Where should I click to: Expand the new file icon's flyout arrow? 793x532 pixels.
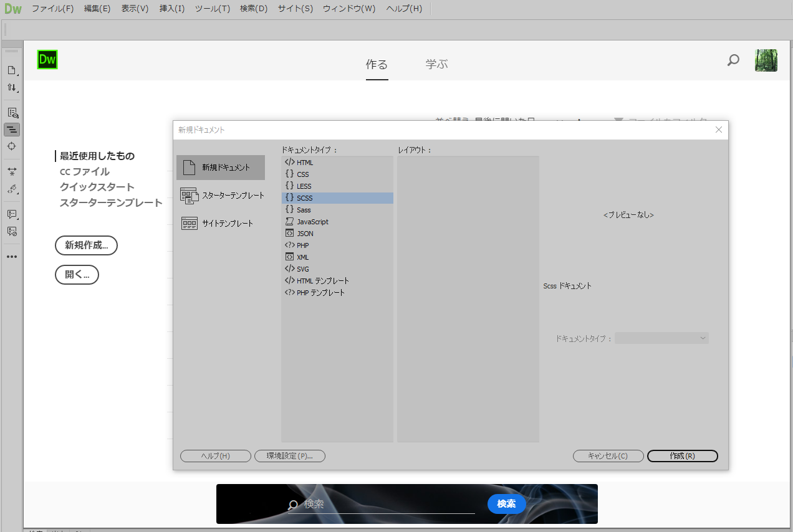coord(18,75)
